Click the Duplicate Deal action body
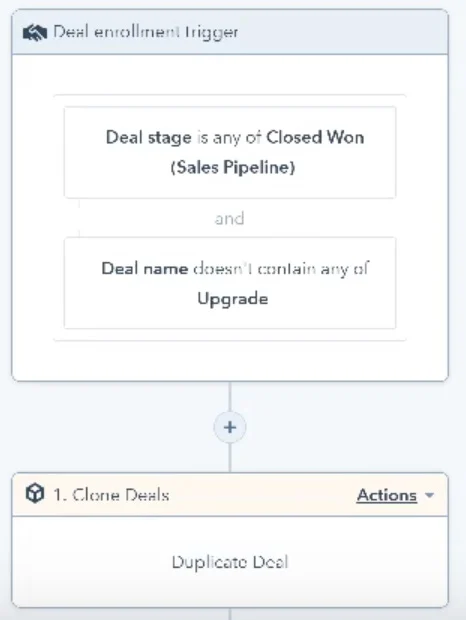 230,561
